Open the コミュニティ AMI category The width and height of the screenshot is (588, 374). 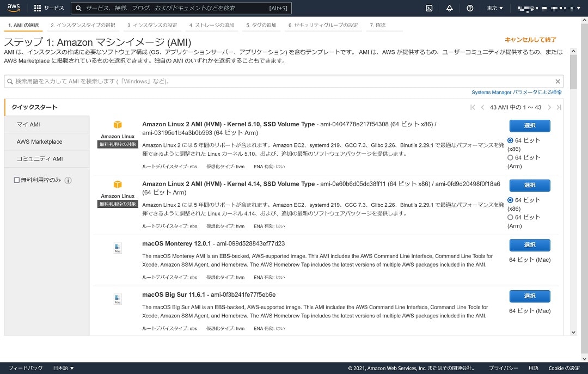click(47, 159)
